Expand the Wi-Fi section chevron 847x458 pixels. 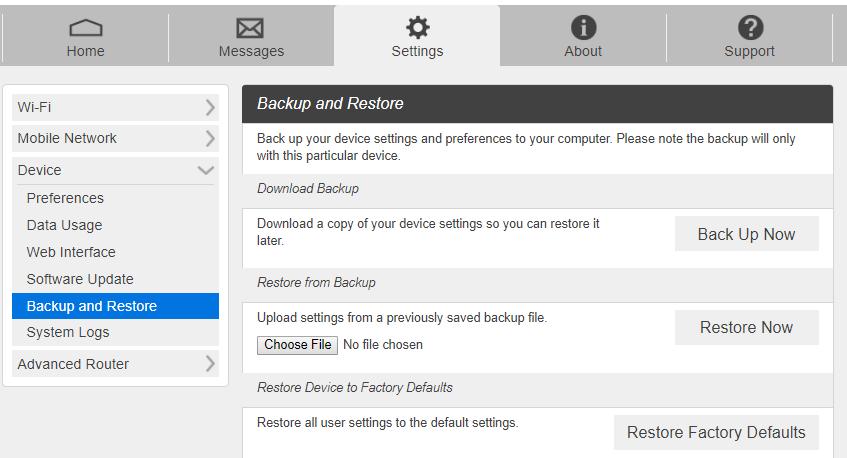[210, 107]
